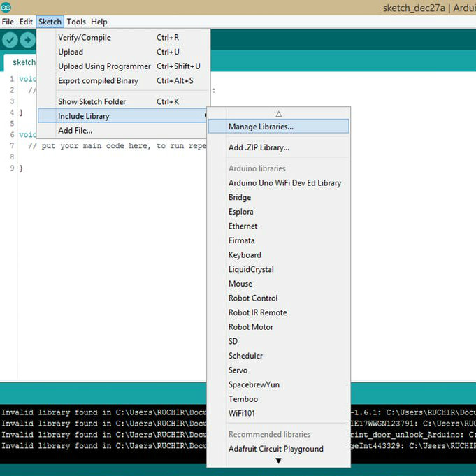476x476 pixels.
Task: Include the LiquidCrystal library
Action: click(x=279, y=270)
